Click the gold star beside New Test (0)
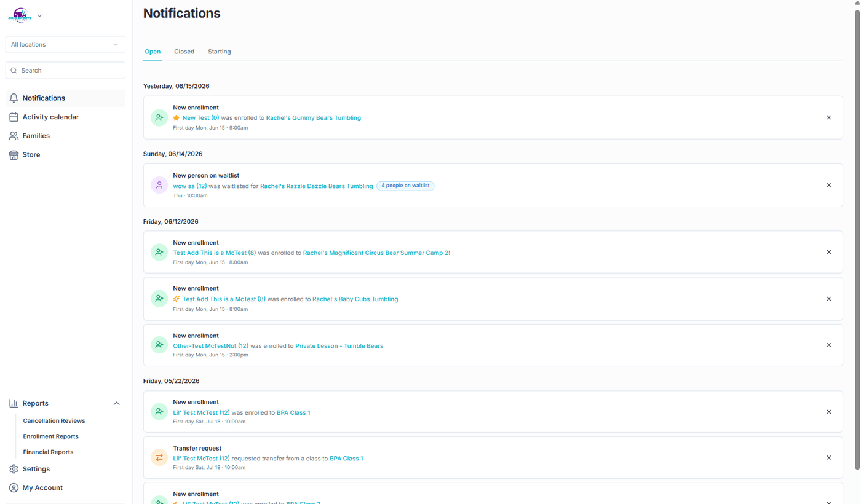 177,118
